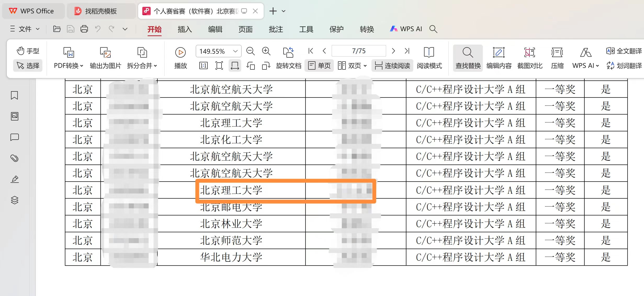Switch to the 开始 tab
Viewport: 644px width, 296px height.
[x=154, y=29]
